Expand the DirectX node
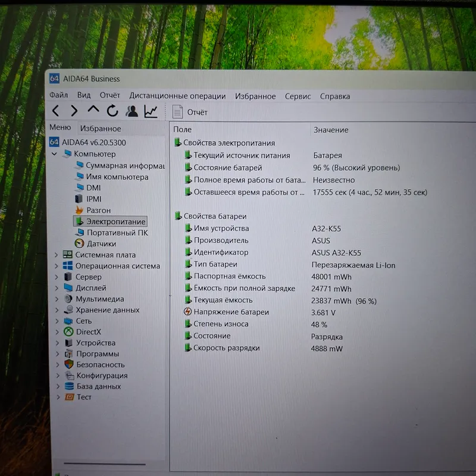This screenshot has width=476, height=476. (x=57, y=332)
